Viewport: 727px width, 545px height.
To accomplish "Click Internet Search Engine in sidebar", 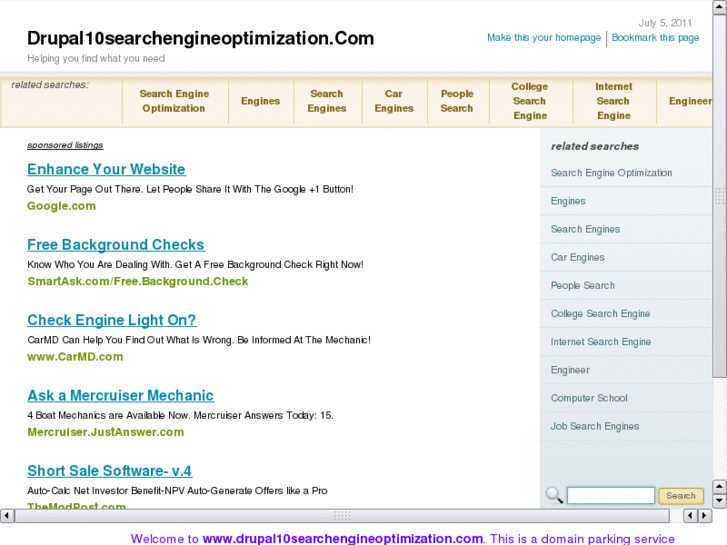I will (x=601, y=342).
